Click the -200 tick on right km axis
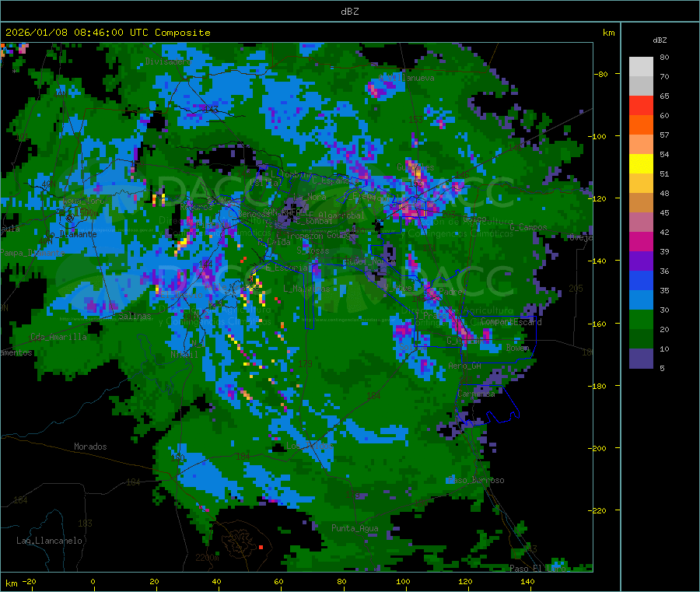 [599, 448]
